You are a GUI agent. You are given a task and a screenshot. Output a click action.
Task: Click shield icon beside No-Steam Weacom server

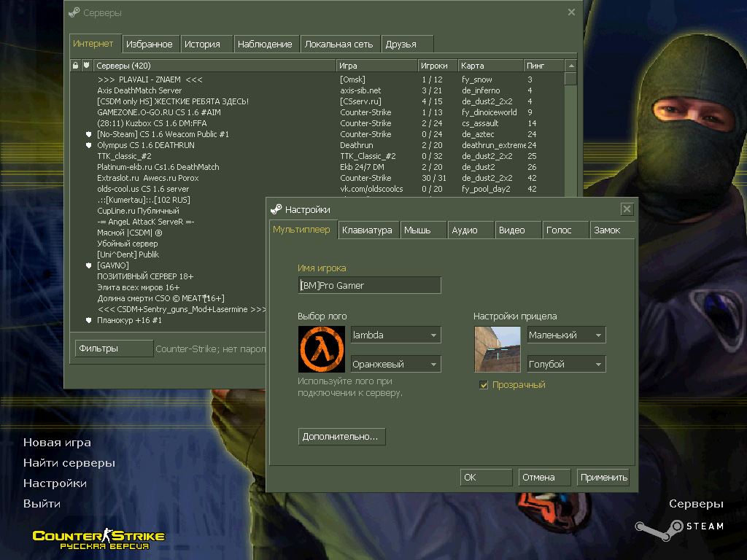point(88,134)
